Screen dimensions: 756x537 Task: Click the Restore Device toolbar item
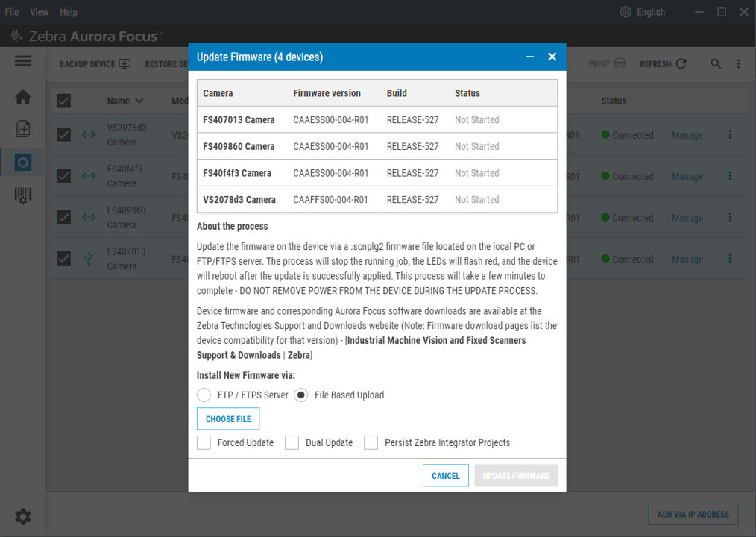(x=166, y=64)
